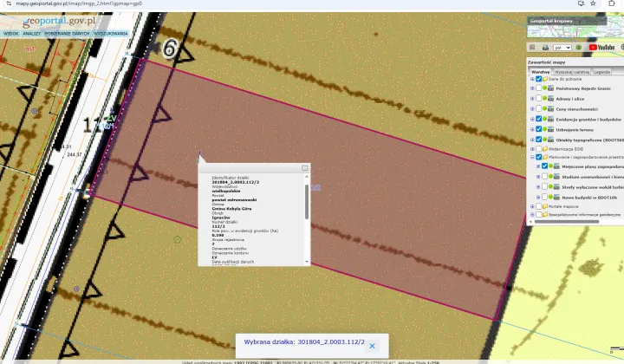
Task: Expand the Ceny nieruchomości node
Action: click(x=532, y=109)
